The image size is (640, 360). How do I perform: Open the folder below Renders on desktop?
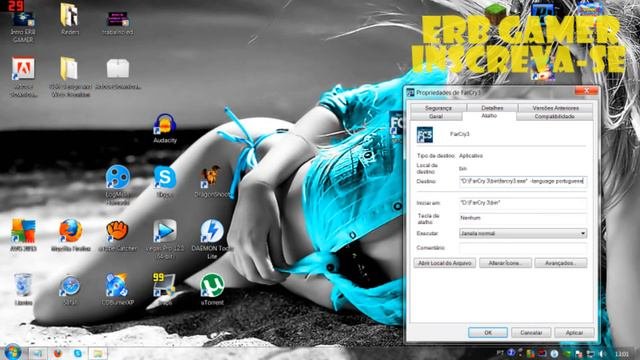click(x=70, y=77)
